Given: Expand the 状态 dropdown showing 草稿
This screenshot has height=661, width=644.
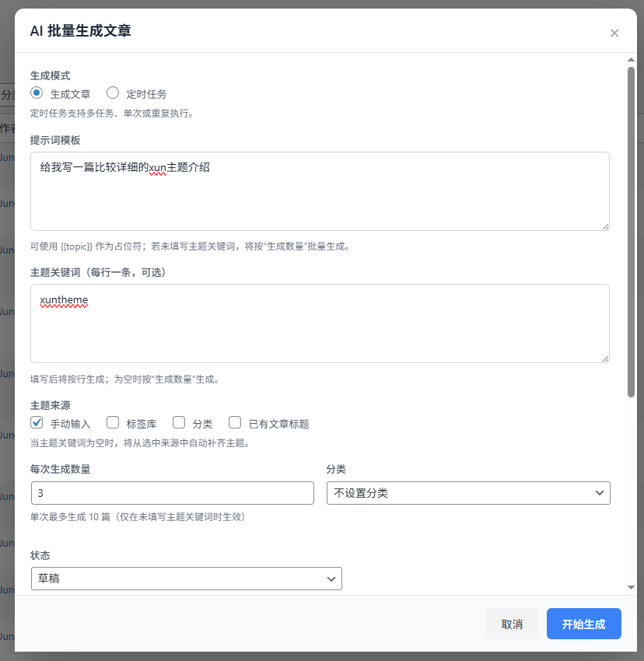Looking at the screenshot, I should click(186, 579).
